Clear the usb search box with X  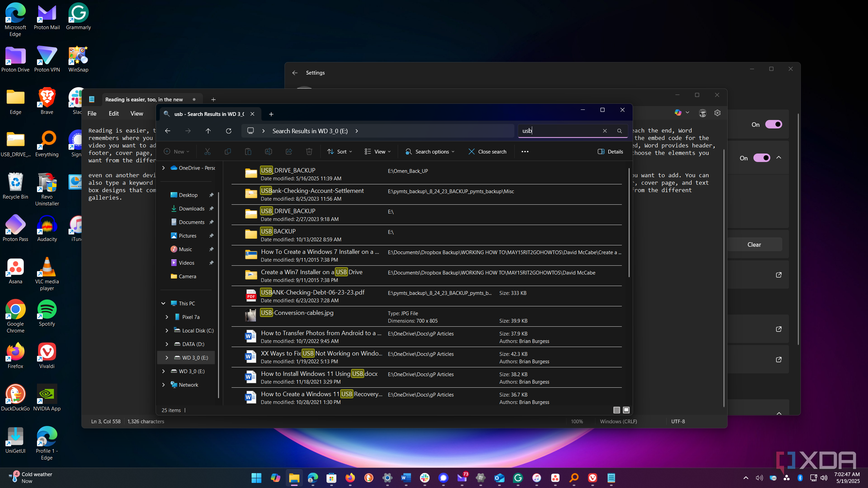pyautogui.click(x=605, y=131)
